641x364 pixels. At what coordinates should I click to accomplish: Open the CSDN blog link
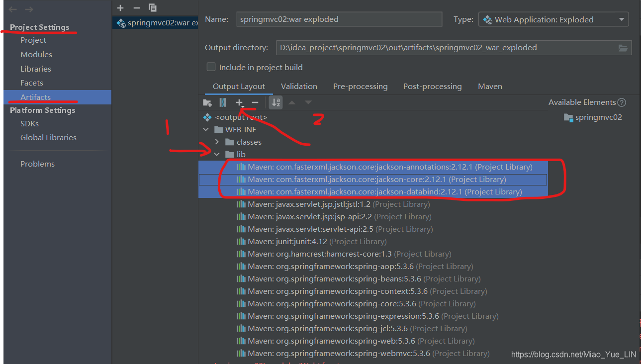573,354
